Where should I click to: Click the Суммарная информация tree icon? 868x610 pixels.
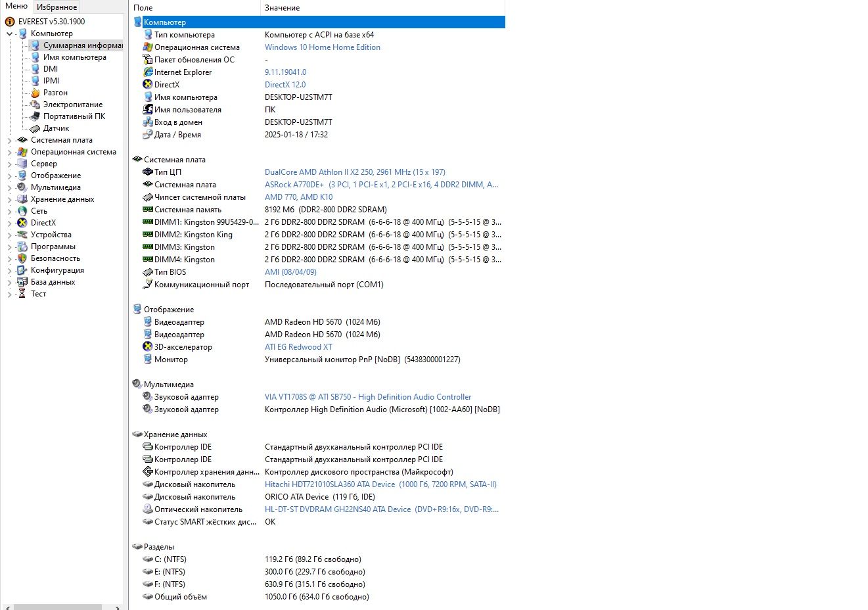(x=35, y=45)
